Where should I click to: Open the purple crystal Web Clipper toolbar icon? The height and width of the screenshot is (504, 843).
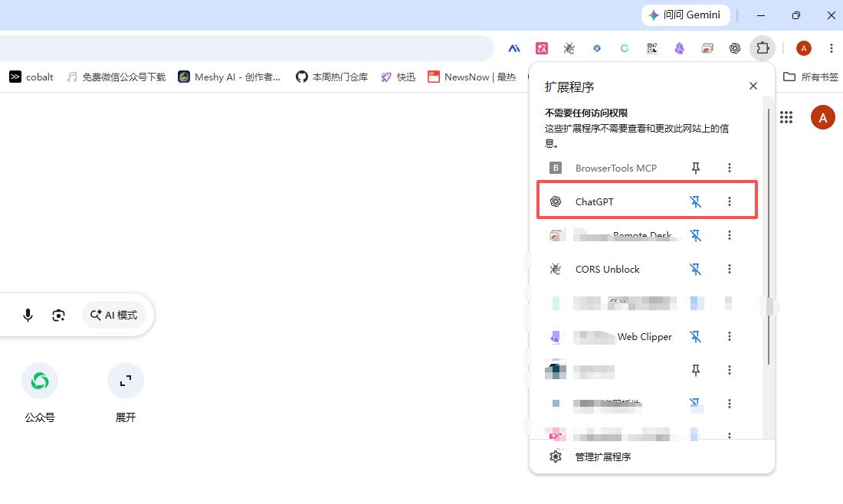[x=680, y=48]
